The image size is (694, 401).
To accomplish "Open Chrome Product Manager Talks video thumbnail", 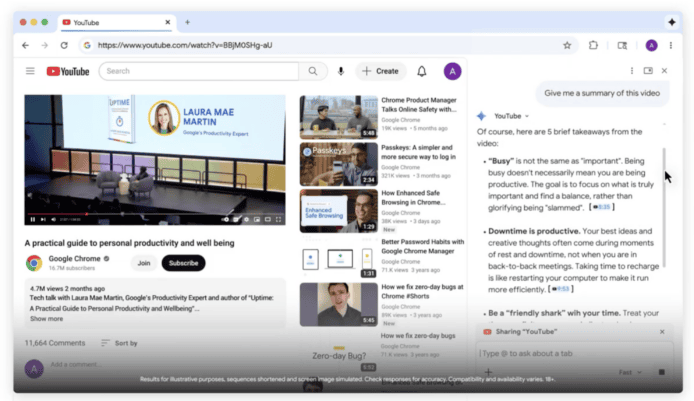I will (x=339, y=117).
